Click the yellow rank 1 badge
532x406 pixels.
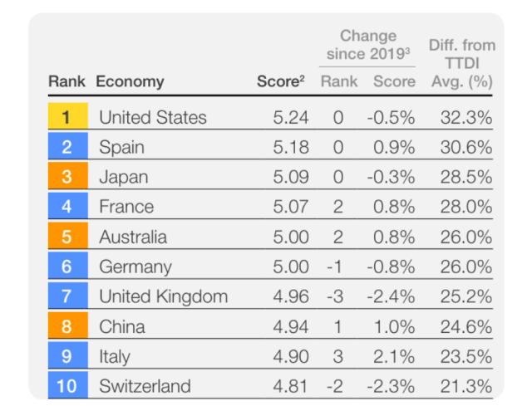pyautogui.click(x=66, y=117)
